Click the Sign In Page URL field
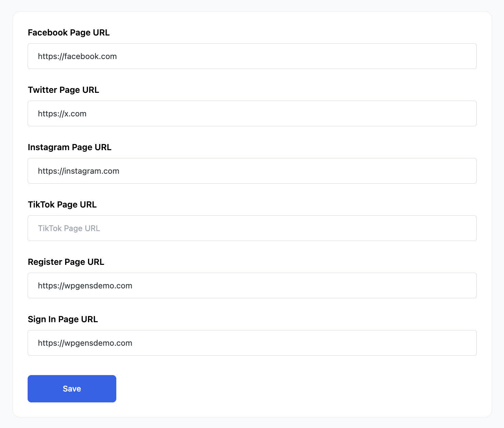 252,343
